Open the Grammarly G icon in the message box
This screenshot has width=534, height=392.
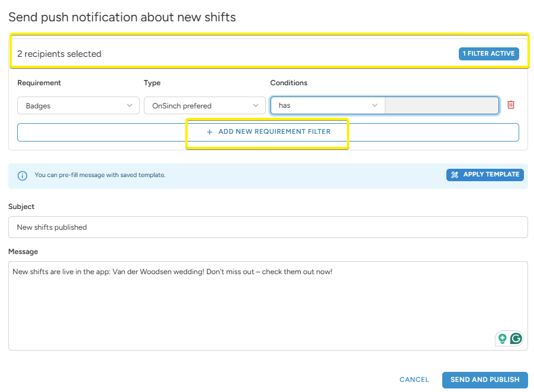(516, 338)
